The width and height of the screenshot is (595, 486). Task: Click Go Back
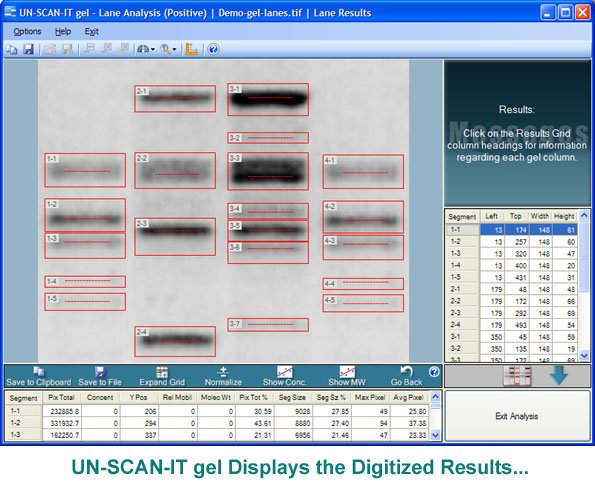tap(406, 376)
